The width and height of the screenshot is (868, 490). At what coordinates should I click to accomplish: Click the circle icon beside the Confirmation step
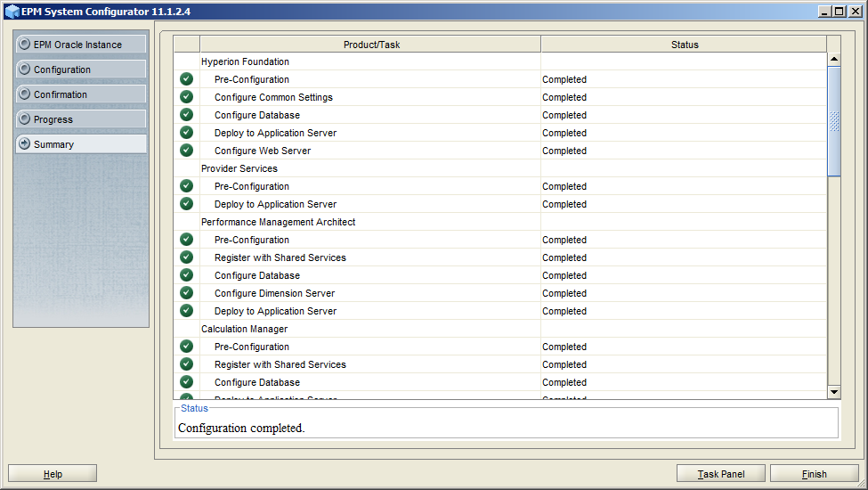coord(24,94)
